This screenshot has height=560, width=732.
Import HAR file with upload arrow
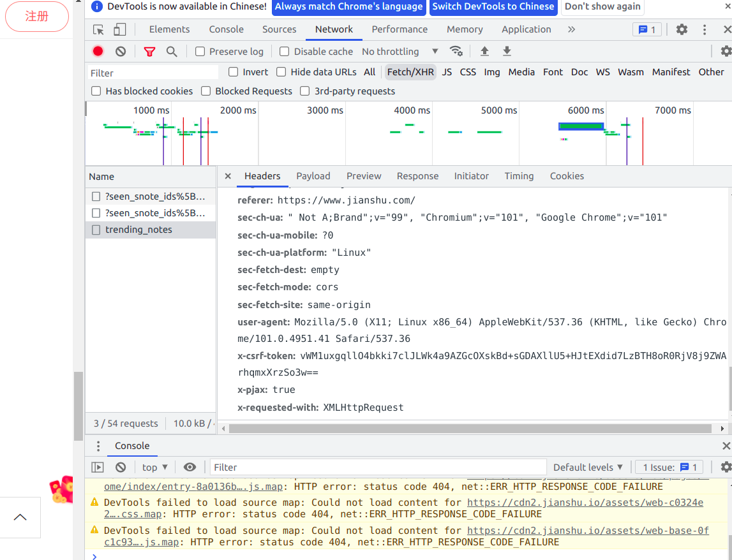[484, 51]
